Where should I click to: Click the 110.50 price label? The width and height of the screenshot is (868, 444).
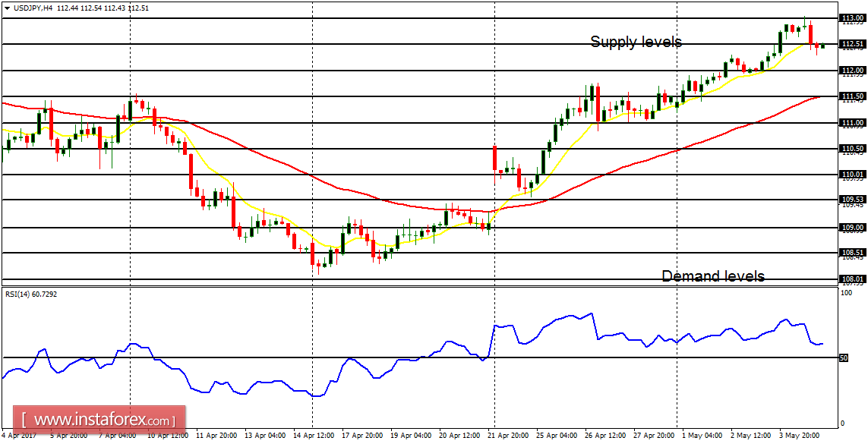(x=853, y=149)
